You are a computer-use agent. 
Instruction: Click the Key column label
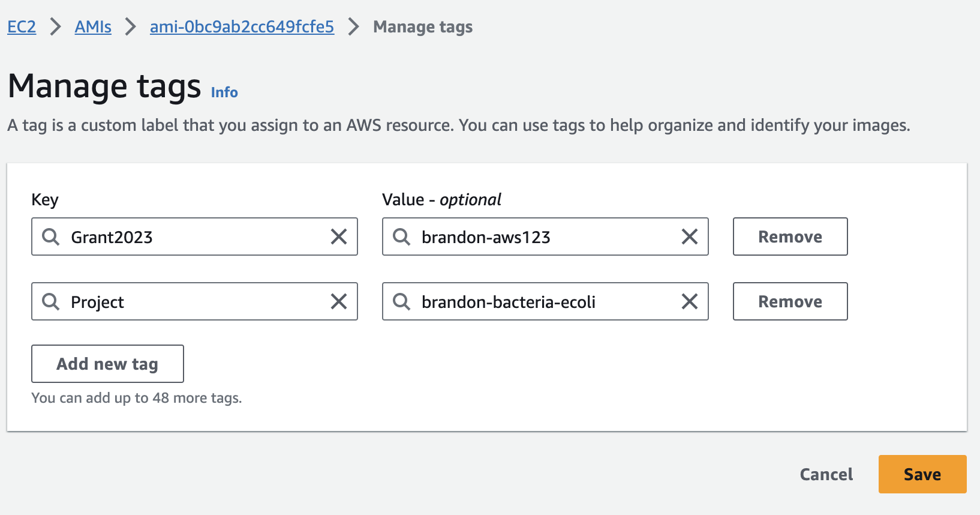(x=45, y=200)
